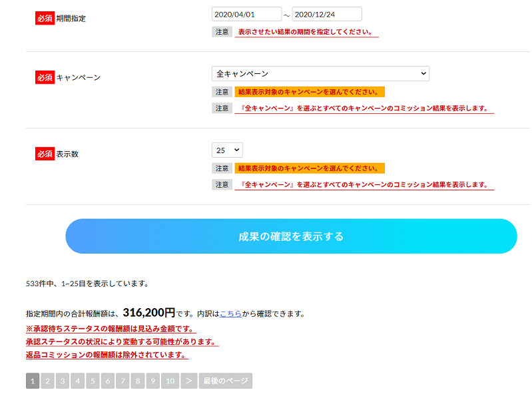532x396 pixels.
Task: Click the ※承認待ちステータスの報酬額は見込み金額です。 notice
Action: [111, 329]
